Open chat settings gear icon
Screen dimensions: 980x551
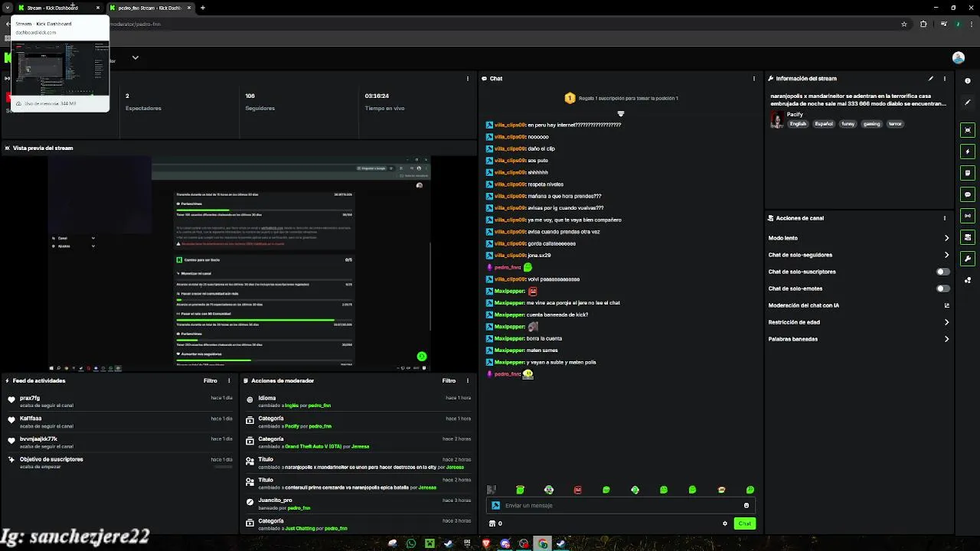tap(725, 523)
